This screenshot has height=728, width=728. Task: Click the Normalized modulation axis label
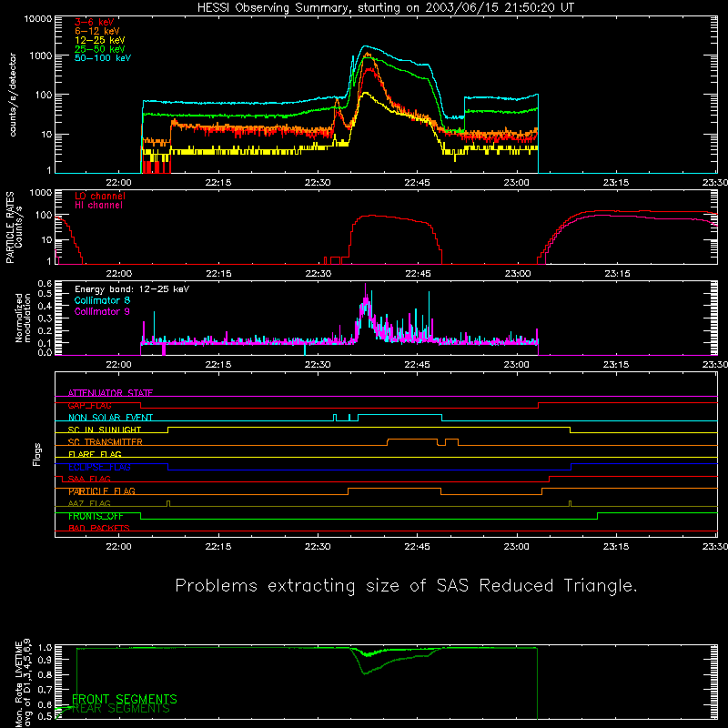pos(23,318)
